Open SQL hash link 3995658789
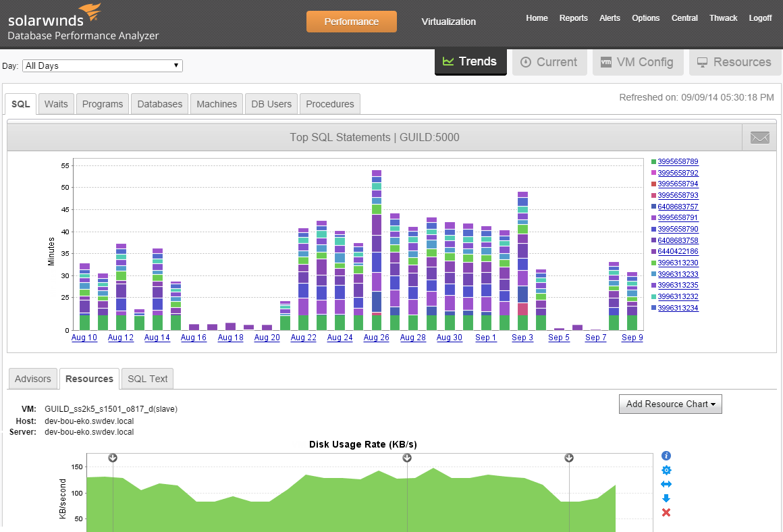 (678, 161)
